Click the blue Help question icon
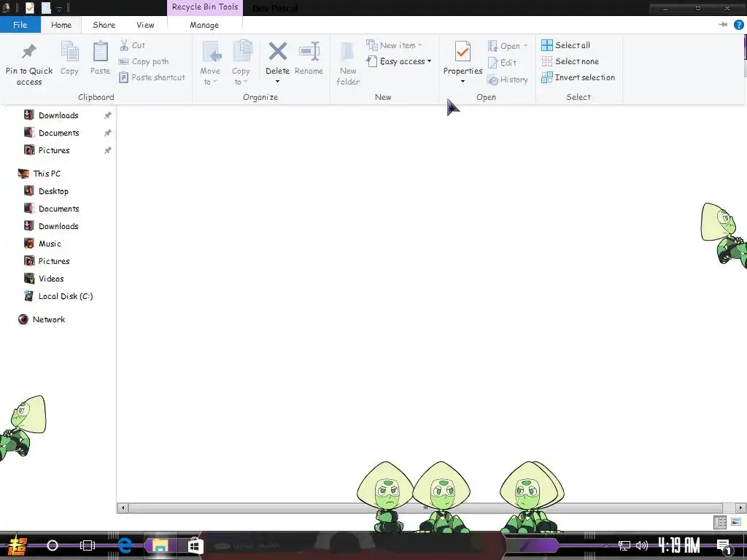The width and height of the screenshot is (747, 560). click(x=738, y=25)
